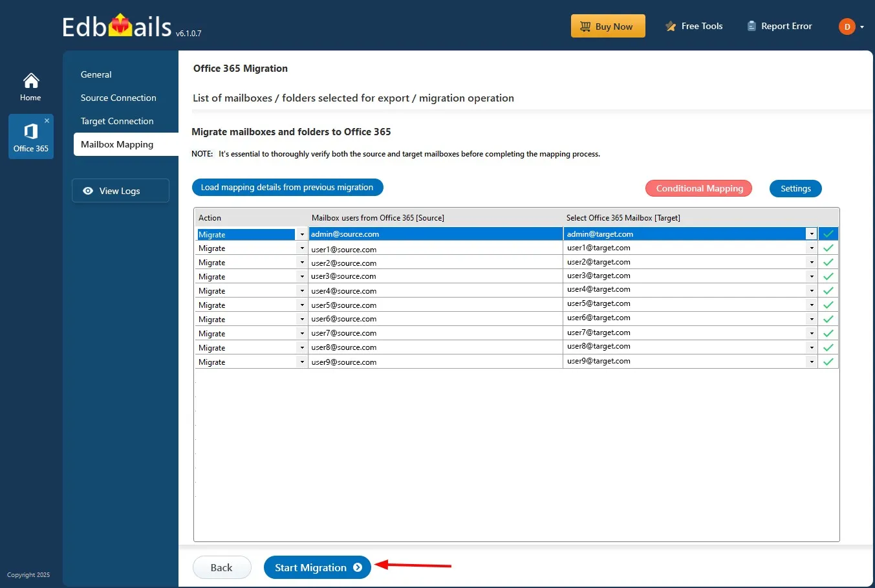Toggle green checkmark for user1@target.com row
875x588 pixels.
(x=828, y=248)
